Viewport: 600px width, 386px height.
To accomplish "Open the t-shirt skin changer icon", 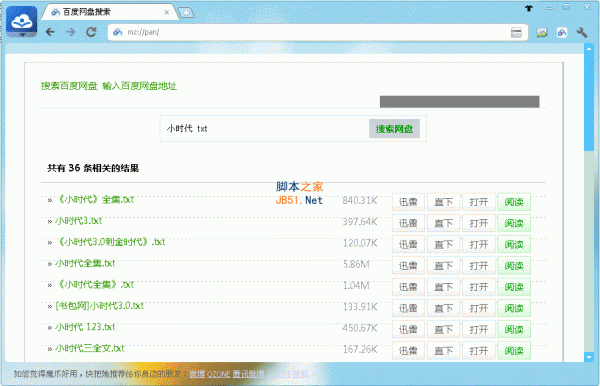I will pyautogui.click(x=529, y=8).
